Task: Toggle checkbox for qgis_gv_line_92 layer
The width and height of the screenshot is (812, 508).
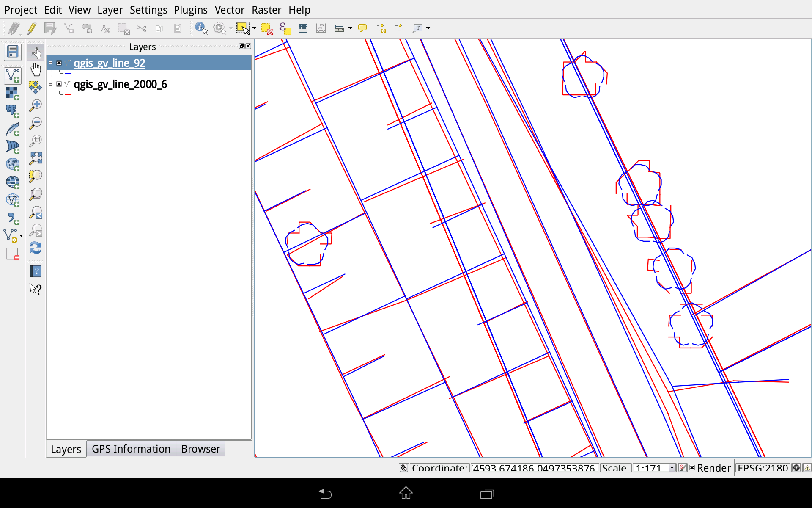Action: tap(59, 63)
